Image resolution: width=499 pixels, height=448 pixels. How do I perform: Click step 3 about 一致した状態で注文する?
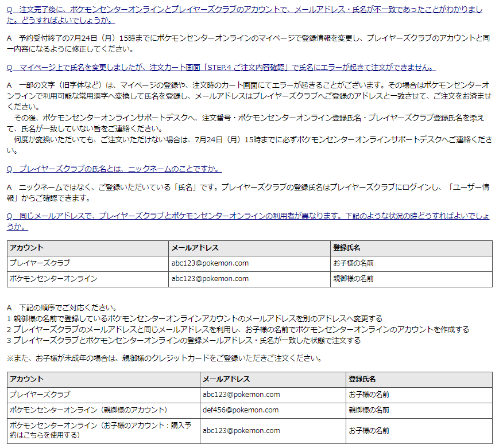point(184,340)
